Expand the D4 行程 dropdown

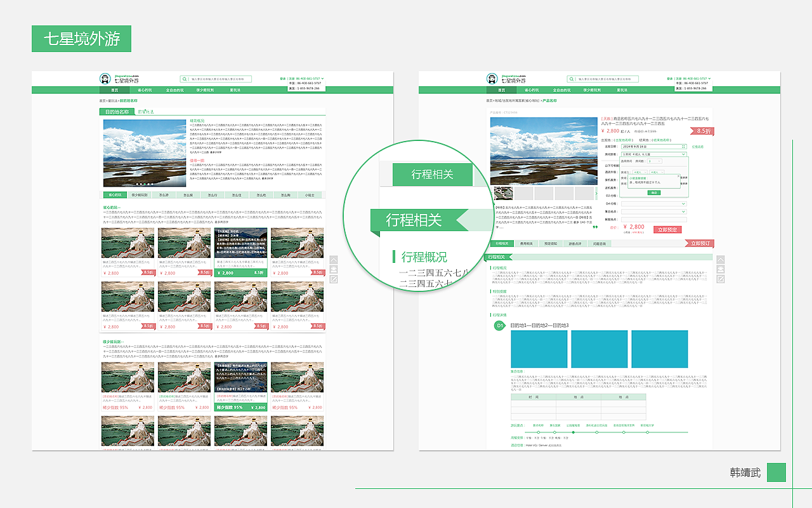pos(654,204)
